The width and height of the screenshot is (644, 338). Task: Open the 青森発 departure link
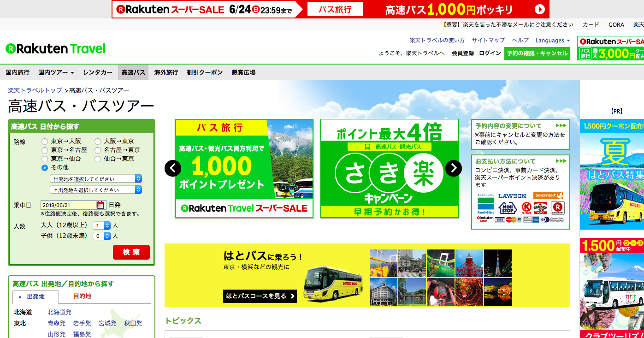click(x=57, y=323)
